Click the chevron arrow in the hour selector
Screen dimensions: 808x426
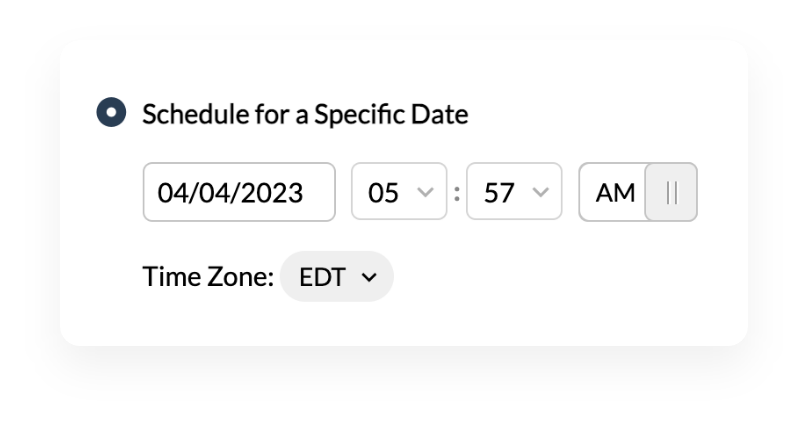coord(425,192)
